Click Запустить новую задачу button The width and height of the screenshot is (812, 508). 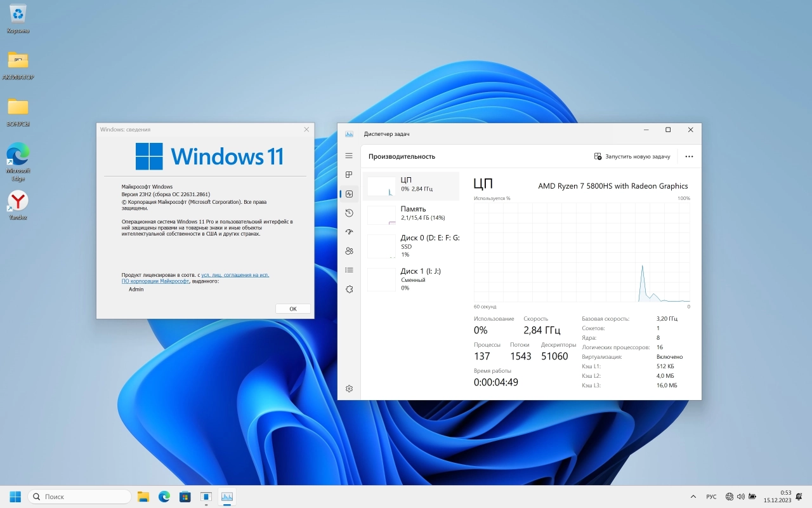point(632,156)
